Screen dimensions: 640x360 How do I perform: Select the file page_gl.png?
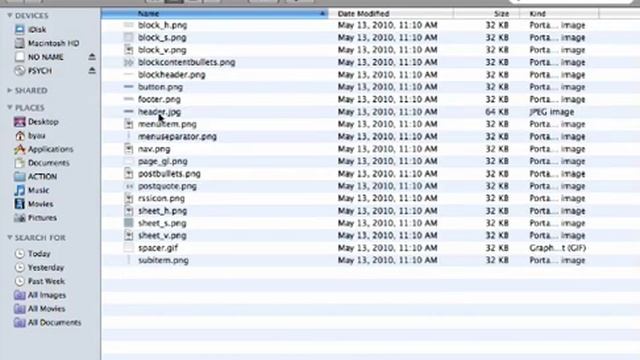point(162,161)
